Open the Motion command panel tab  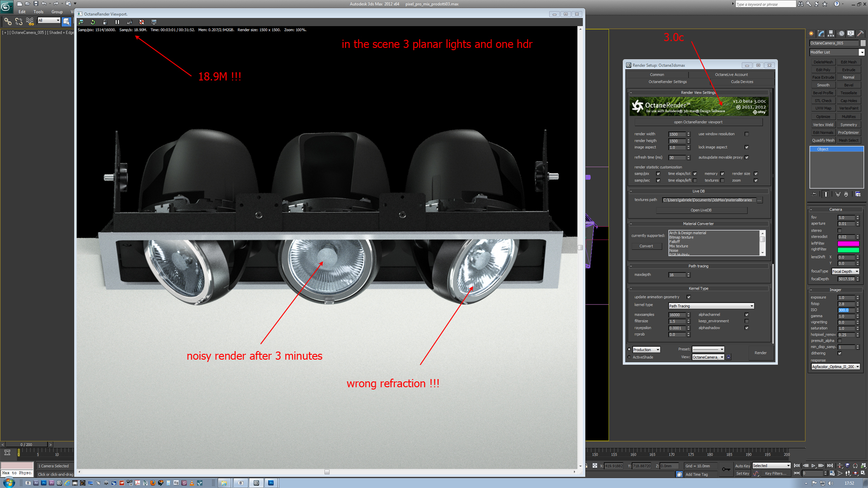click(x=841, y=33)
